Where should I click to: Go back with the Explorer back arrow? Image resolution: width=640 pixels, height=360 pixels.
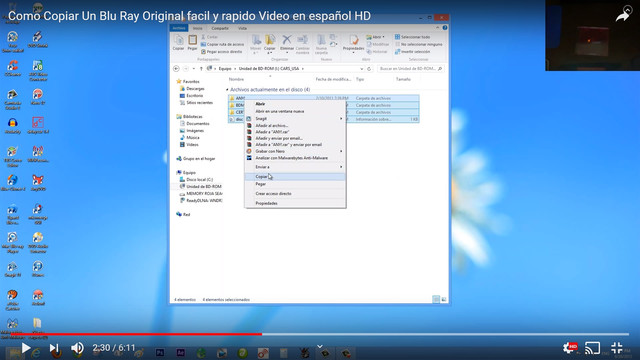(176, 69)
